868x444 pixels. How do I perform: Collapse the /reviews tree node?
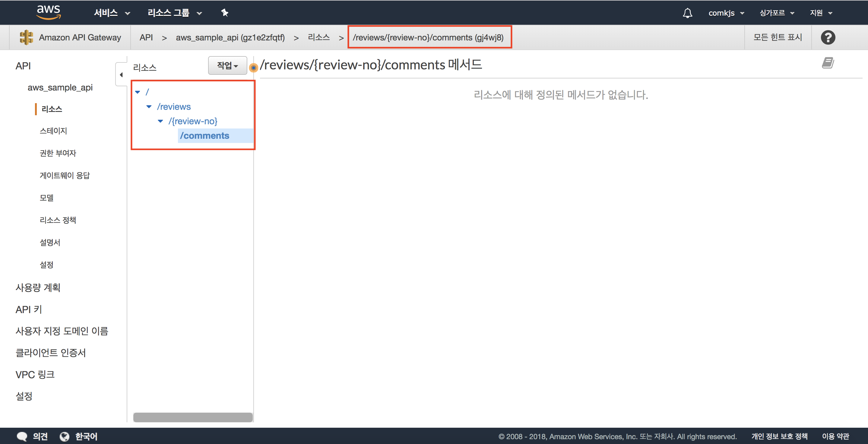pyautogui.click(x=149, y=106)
